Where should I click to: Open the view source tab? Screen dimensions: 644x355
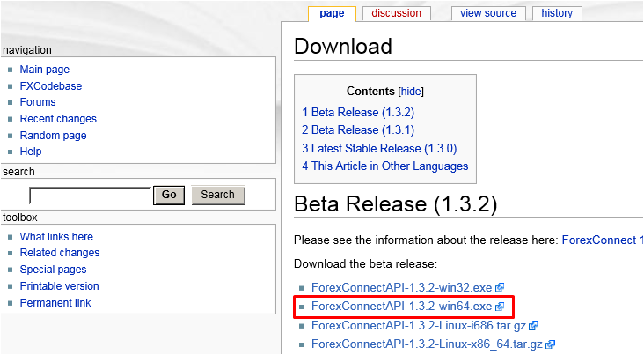coord(488,13)
